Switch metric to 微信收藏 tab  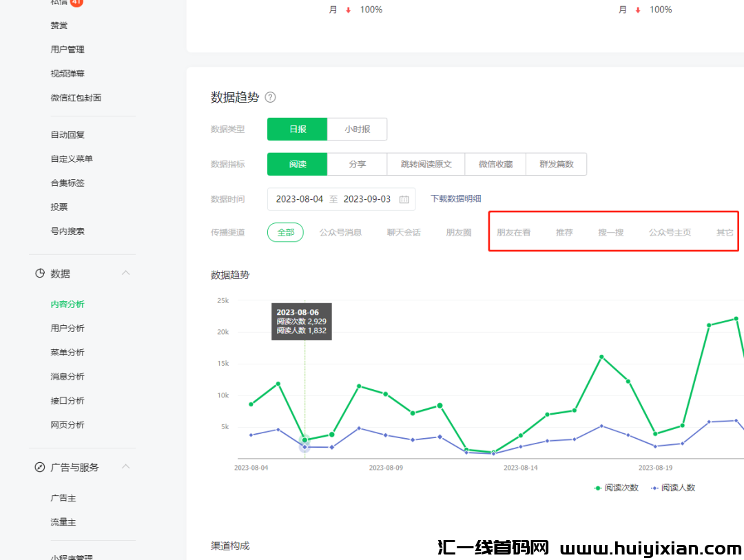pyautogui.click(x=495, y=164)
